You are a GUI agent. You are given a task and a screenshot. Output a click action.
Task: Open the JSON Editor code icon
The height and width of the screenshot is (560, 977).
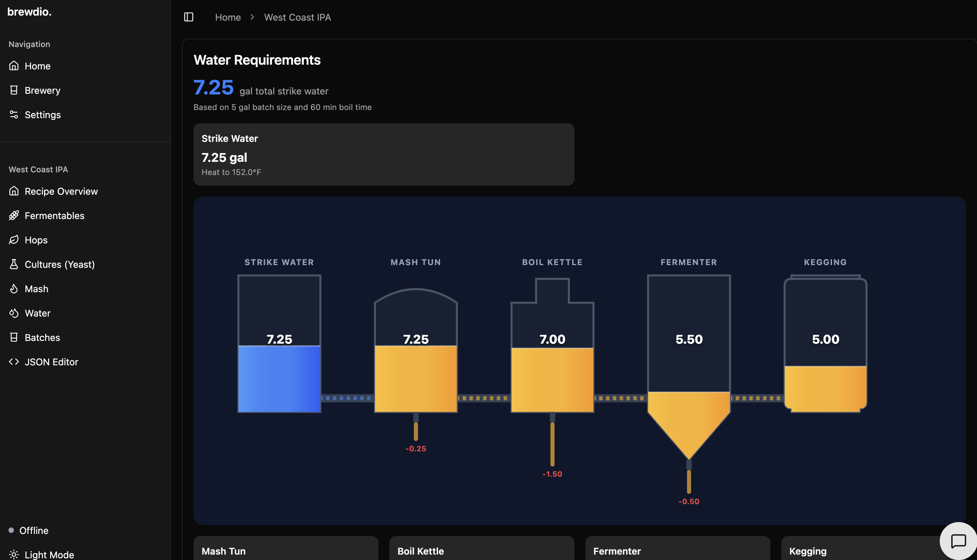(14, 362)
